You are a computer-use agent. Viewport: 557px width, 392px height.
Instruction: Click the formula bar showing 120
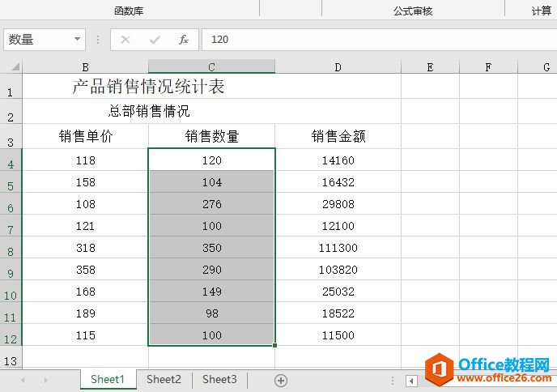point(380,40)
